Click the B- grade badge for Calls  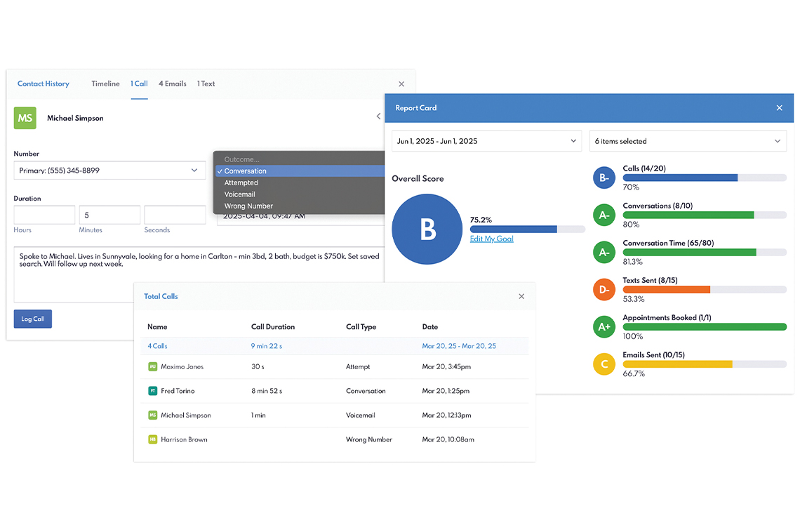click(x=604, y=178)
